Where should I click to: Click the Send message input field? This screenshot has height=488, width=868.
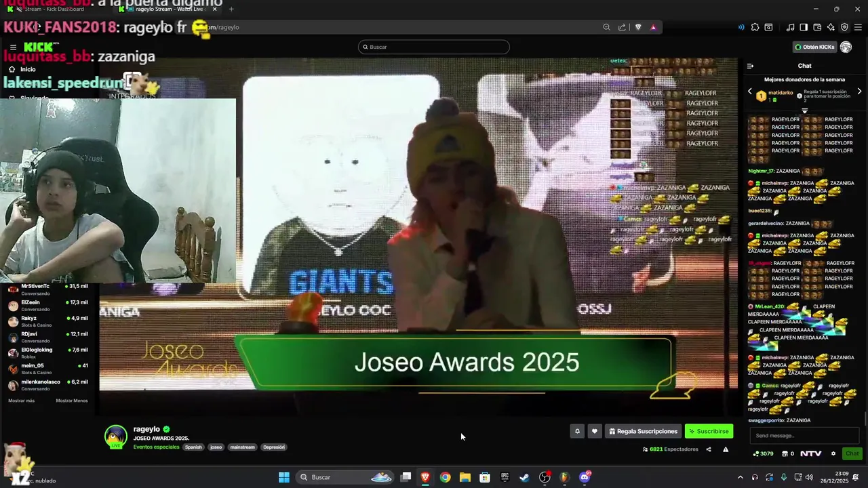[805, 436]
